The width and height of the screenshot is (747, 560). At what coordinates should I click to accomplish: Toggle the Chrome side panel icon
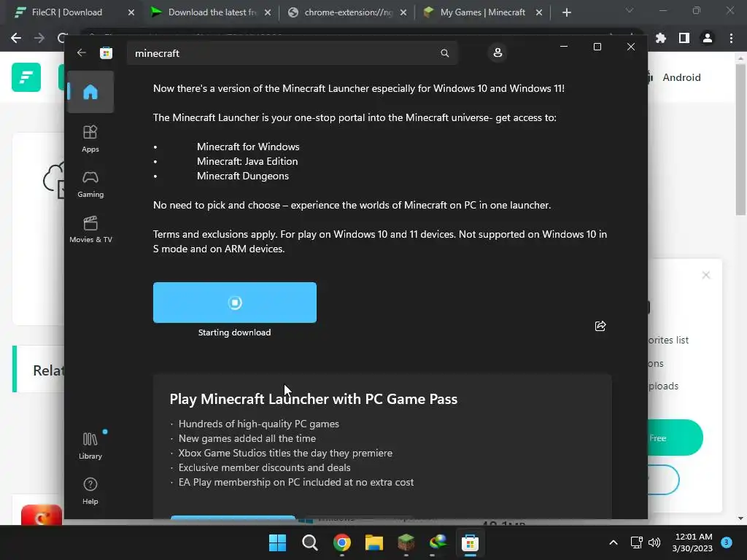(x=684, y=38)
